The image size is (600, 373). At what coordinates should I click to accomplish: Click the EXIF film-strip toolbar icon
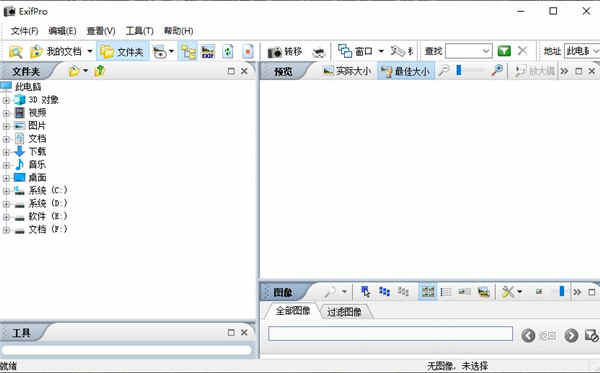[x=208, y=52]
